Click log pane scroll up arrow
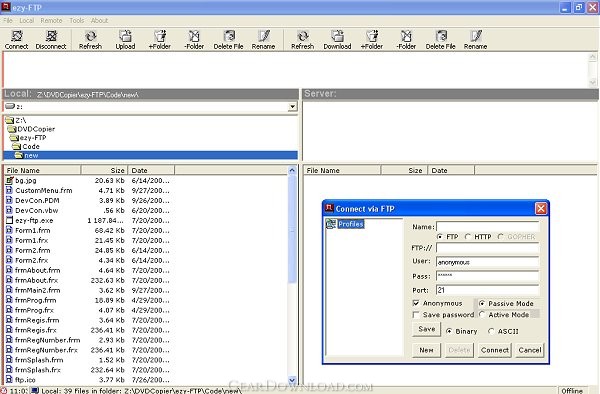 [x=593, y=57]
